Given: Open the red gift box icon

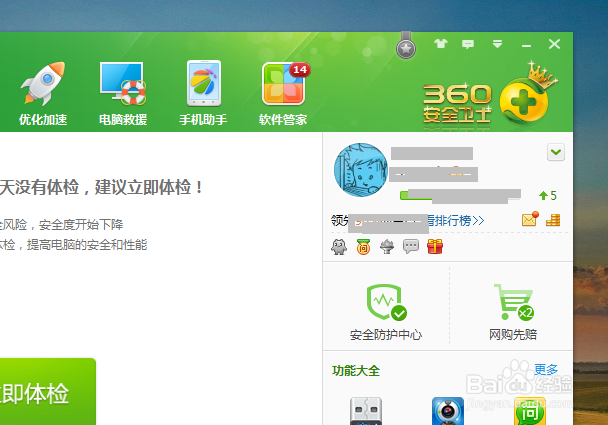Looking at the screenshot, I should [435, 246].
